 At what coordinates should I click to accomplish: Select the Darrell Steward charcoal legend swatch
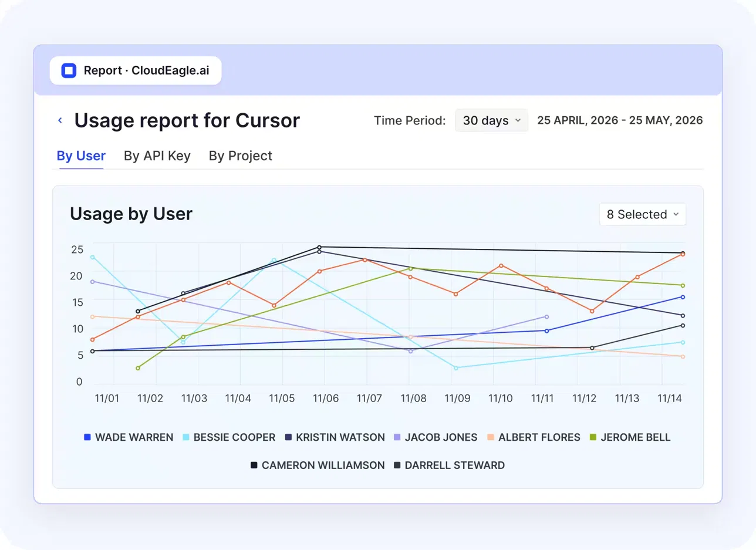pos(397,465)
